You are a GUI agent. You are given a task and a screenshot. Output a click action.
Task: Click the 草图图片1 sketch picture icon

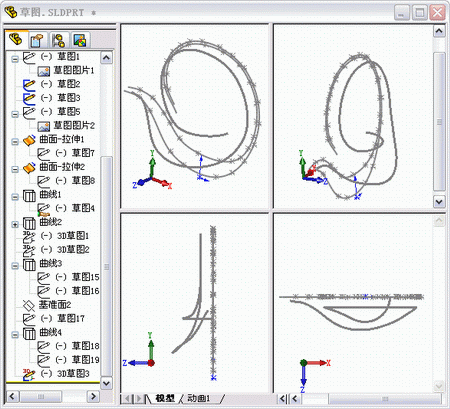point(43,71)
